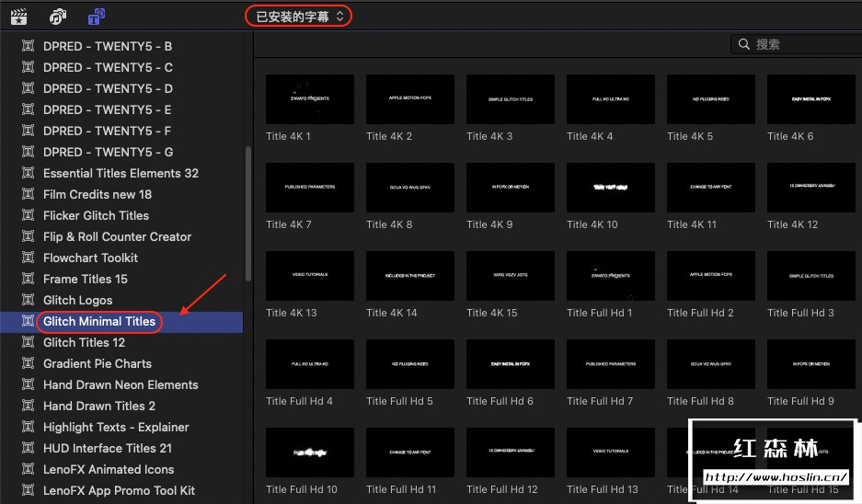
Task: Select the Title 4K 15 thumbnail
Action: coord(511,276)
